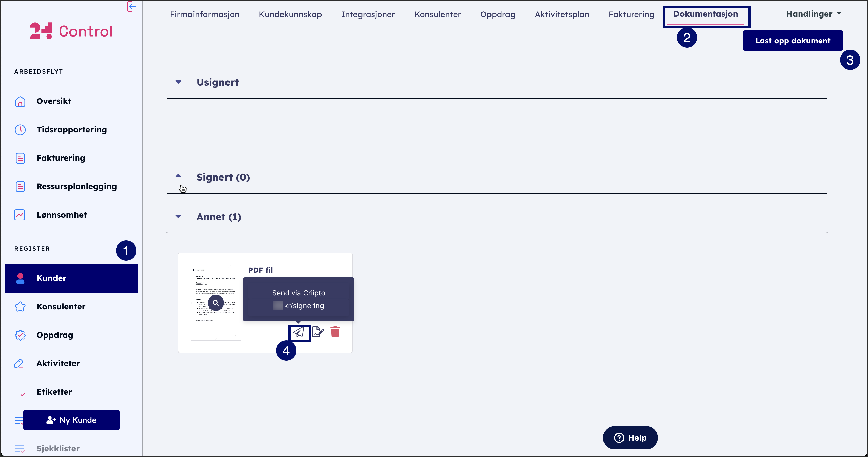Open Lønnsomhet from the sidebar
Image resolution: width=868 pixels, height=457 pixels.
pos(62,215)
